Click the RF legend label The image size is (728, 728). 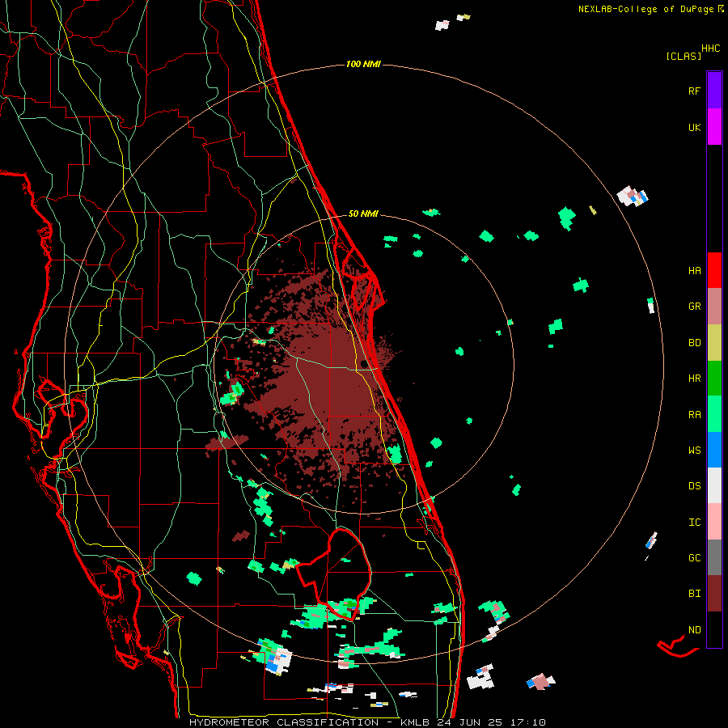694,91
